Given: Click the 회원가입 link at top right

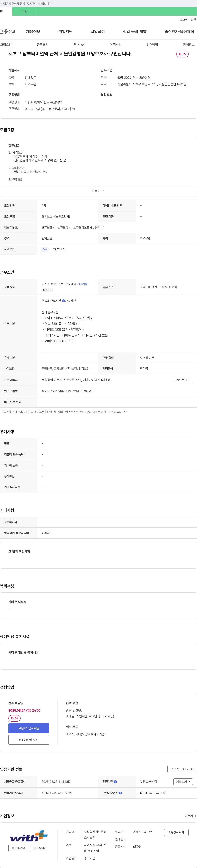Looking at the screenshot, I should [x=194, y=20].
